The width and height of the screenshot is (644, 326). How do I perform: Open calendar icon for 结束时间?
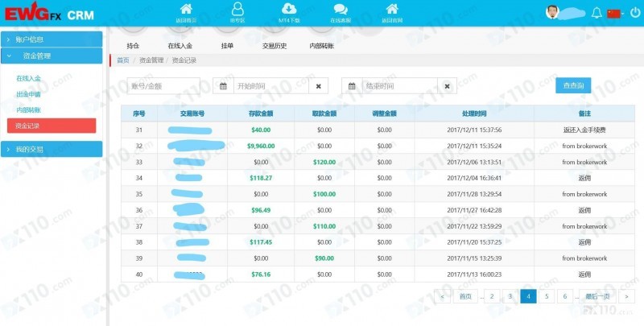352,86
